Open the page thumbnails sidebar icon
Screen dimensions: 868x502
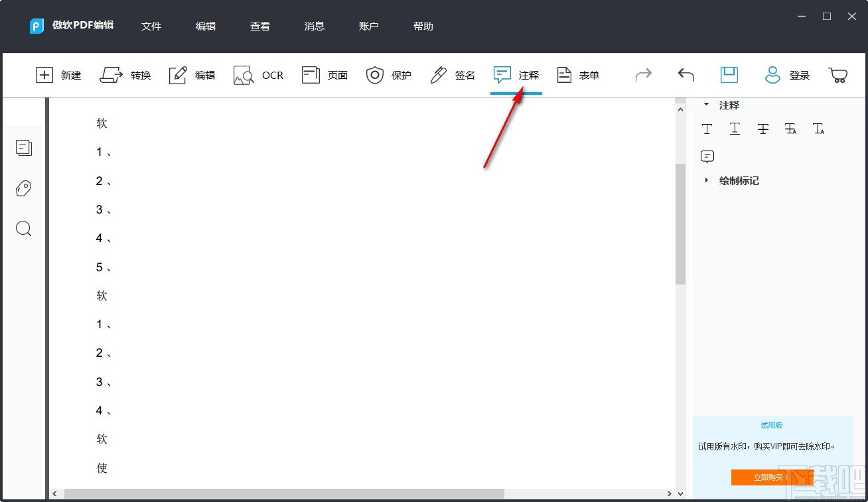point(24,148)
